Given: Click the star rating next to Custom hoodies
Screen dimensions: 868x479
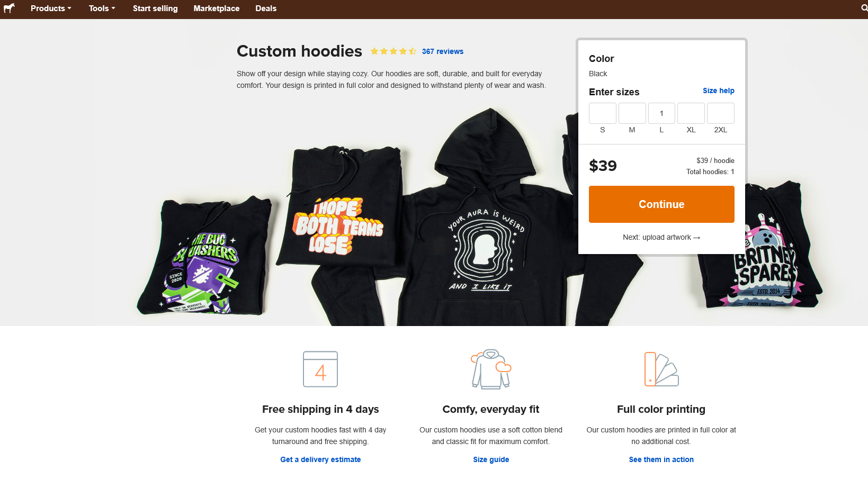Looking at the screenshot, I should 393,51.
